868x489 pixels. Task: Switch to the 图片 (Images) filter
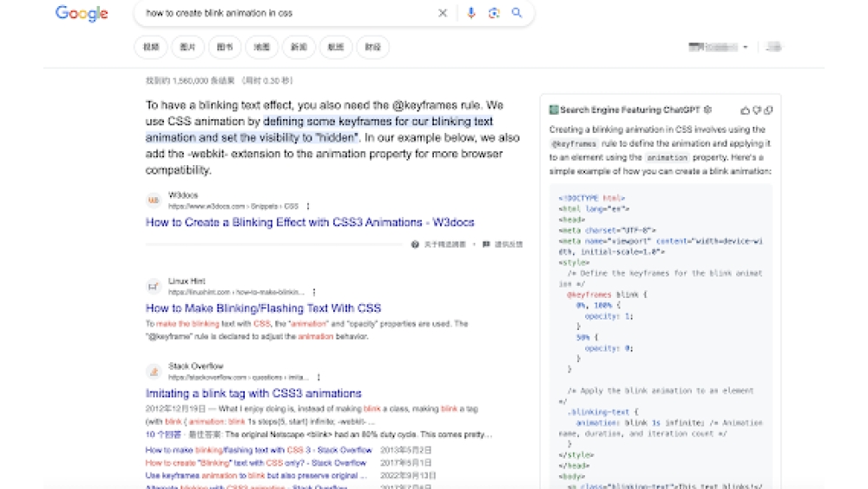[x=187, y=47]
